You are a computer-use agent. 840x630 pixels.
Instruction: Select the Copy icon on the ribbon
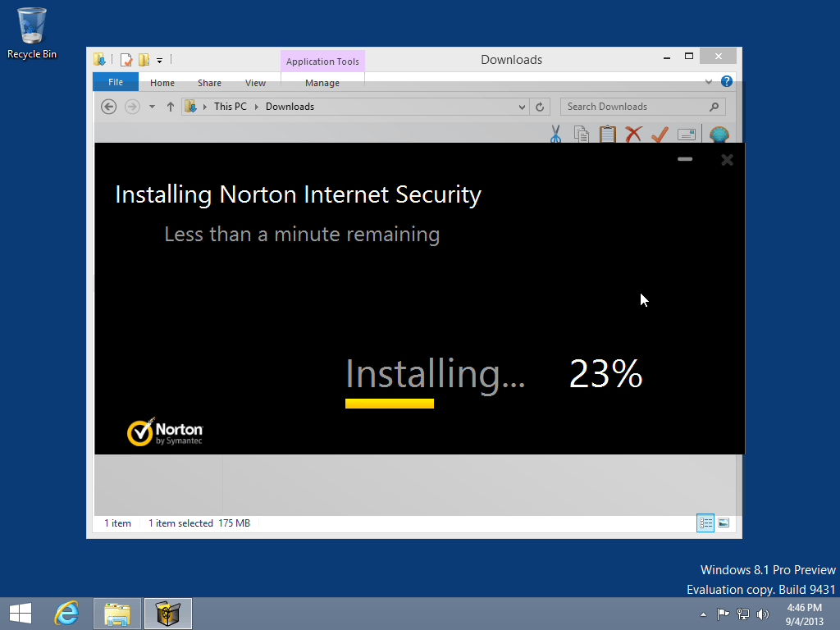(x=582, y=134)
